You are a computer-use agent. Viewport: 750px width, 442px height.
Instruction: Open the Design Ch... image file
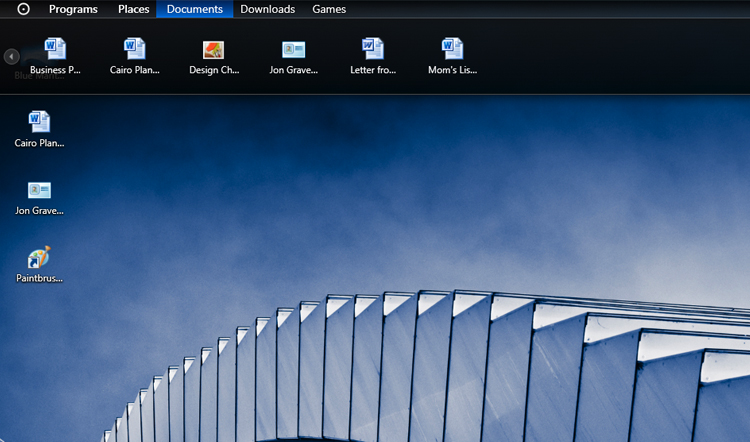tap(214, 49)
